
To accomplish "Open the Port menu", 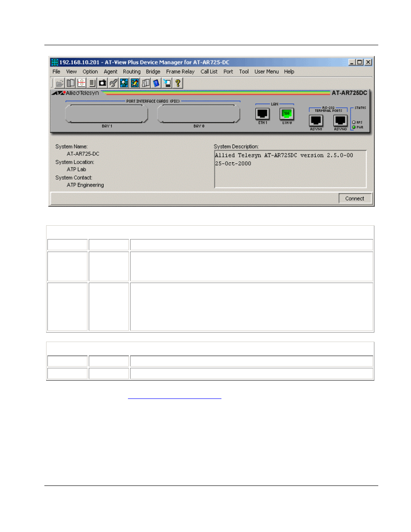I will pyautogui.click(x=228, y=72).
